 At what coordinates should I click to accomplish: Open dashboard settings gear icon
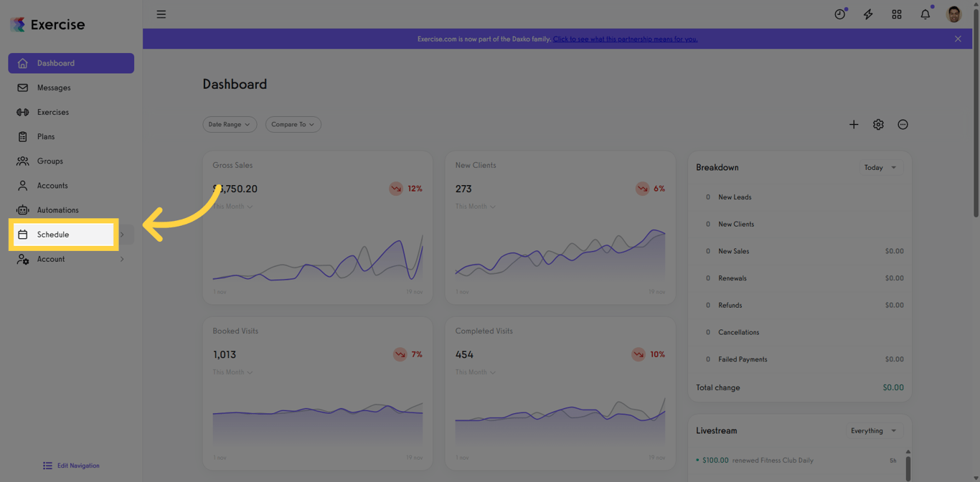point(878,125)
